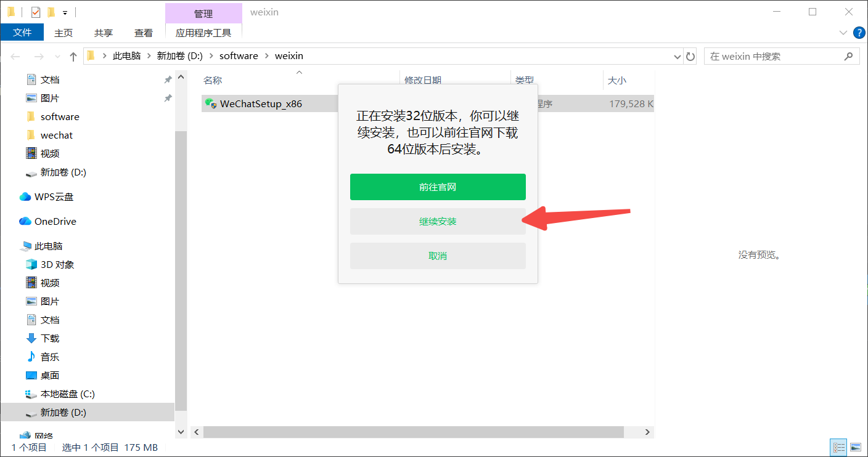Click the folder icon in the address bar
The image size is (868, 457).
(x=91, y=56)
